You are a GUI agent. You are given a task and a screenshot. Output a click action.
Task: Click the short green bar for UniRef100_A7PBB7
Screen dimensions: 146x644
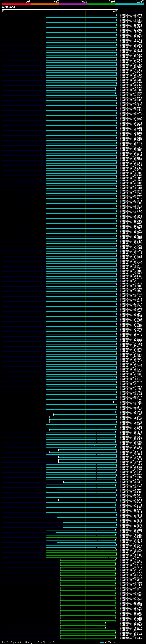83,625
